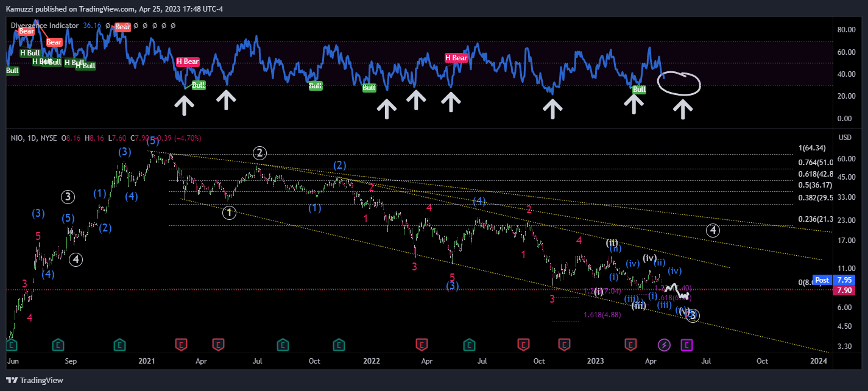The height and width of the screenshot is (391, 868).
Task: Click the 33.00 price scale value
Action: click(847, 197)
